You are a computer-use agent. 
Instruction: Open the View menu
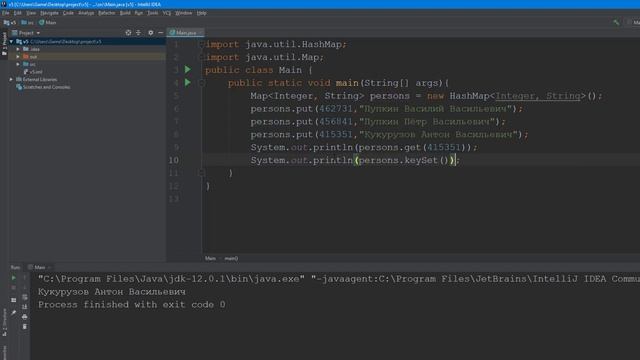(31, 13)
